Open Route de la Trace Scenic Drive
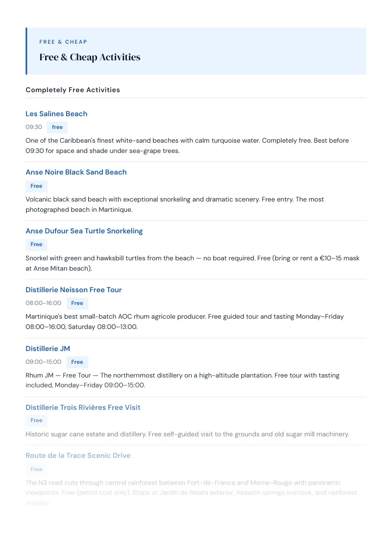 tap(78, 455)
